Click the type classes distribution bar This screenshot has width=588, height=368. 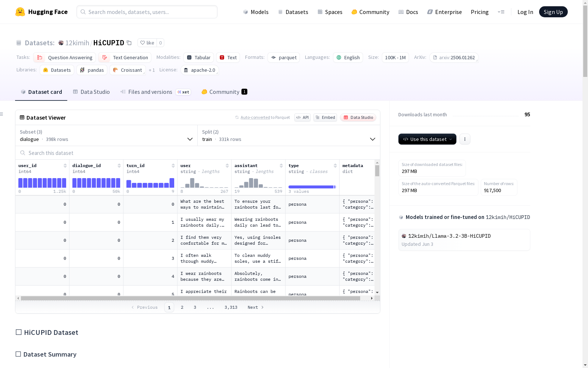pyautogui.click(x=312, y=187)
